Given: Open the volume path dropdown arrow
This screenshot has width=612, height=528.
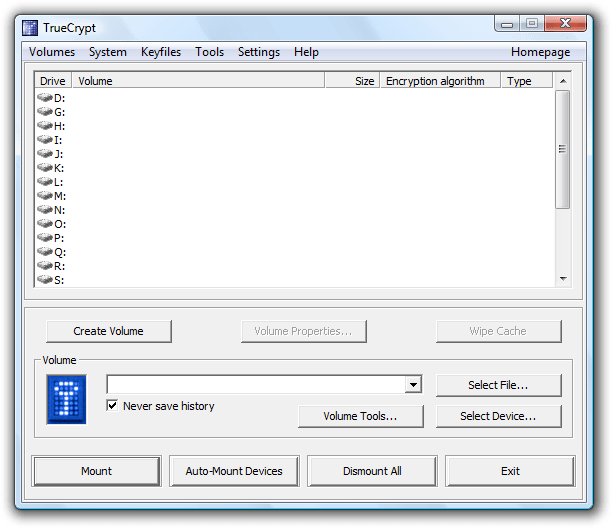Looking at the screenshot, I should (x=413, y=385).
